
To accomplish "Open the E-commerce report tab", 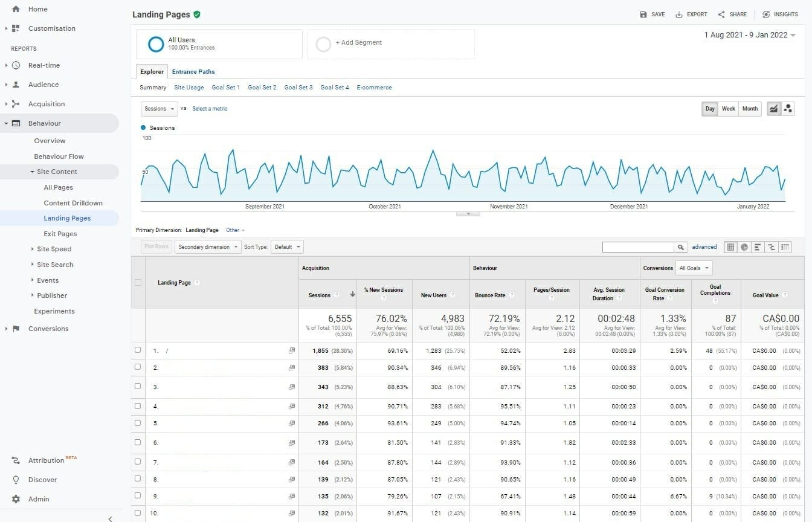I will click(374, 87).
